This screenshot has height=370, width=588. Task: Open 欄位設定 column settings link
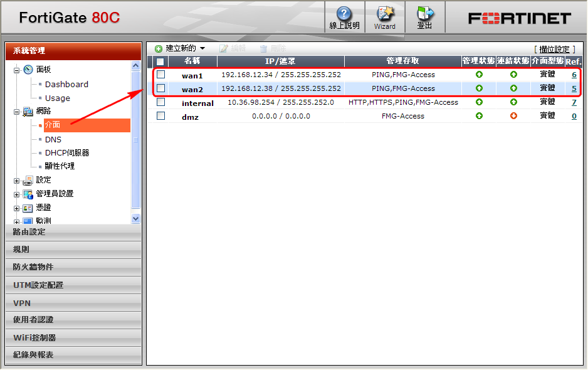coord(554,49)
